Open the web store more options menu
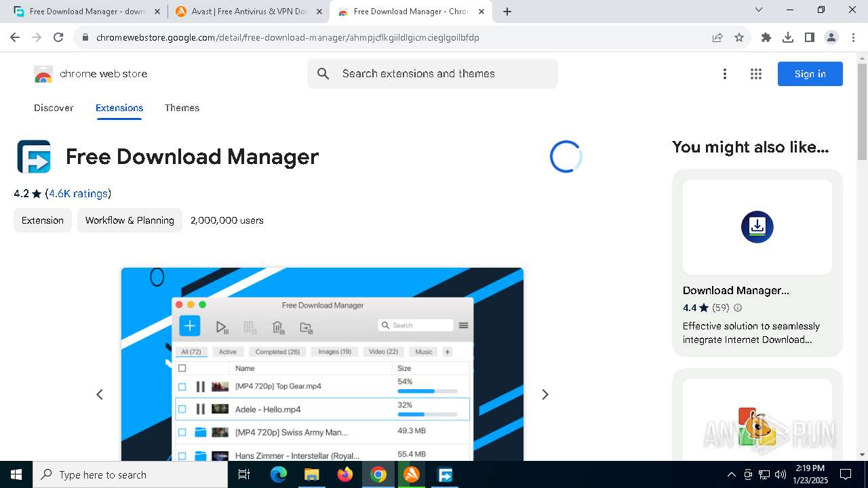Viewport: 868px width, 488px height. pyautogui.click(x=725, y=74)
